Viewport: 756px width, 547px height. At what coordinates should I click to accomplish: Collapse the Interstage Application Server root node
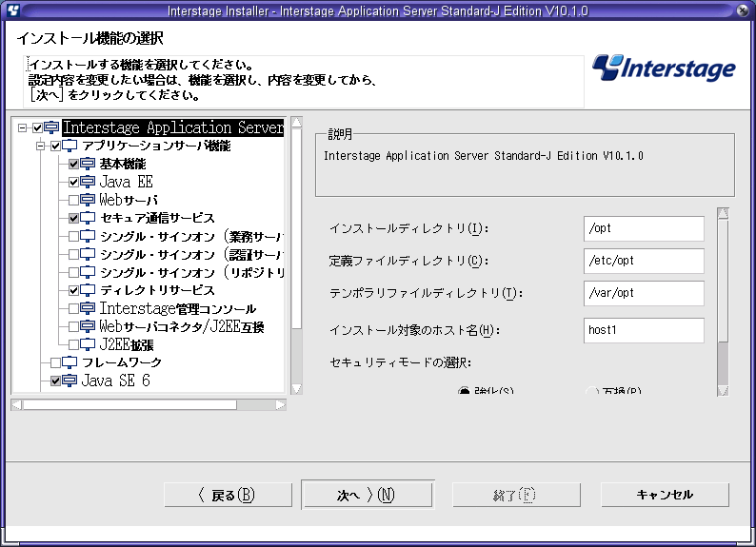click(22, 127)
